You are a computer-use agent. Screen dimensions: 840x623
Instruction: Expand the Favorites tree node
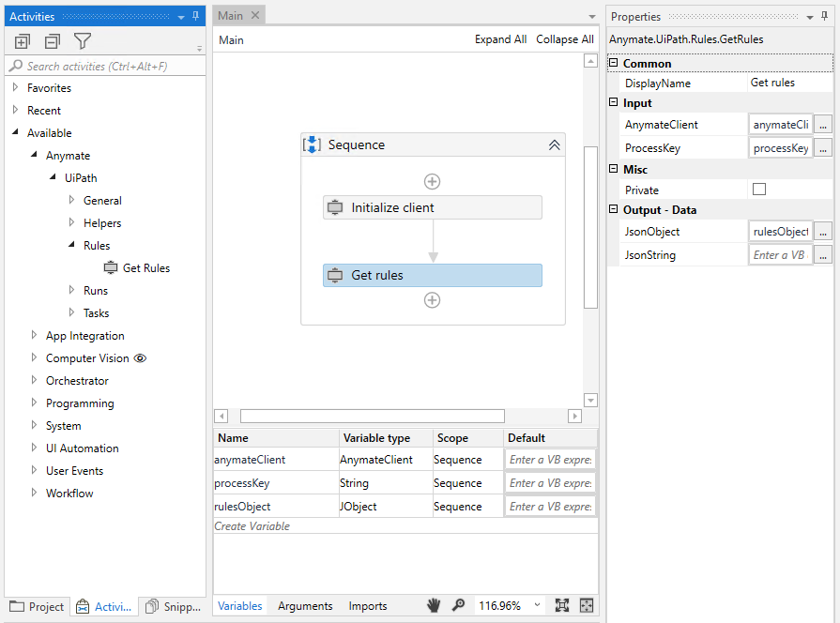(16, 87)
